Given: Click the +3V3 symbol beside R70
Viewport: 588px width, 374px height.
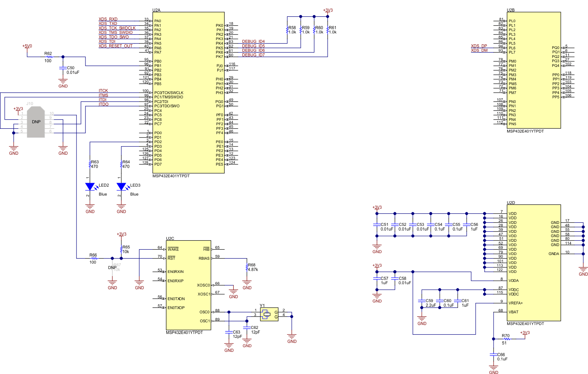Looking at the screenshot, I should [x=525, y=334].
